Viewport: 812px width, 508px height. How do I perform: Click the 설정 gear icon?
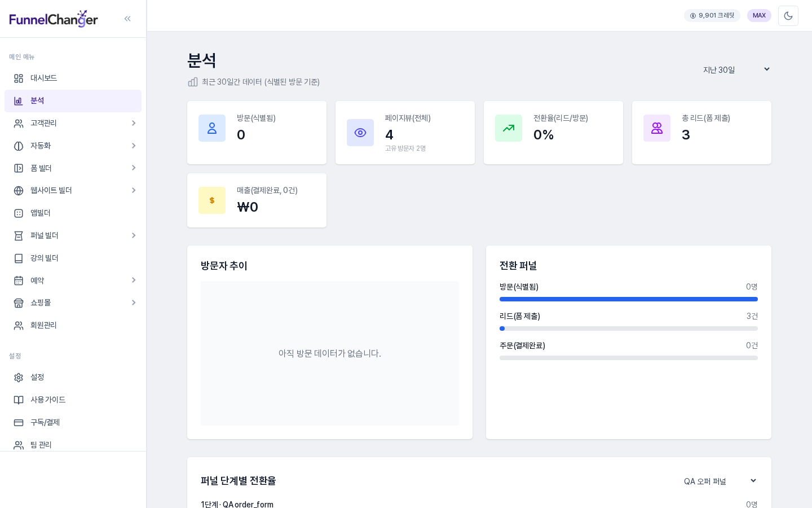[19, 378]
